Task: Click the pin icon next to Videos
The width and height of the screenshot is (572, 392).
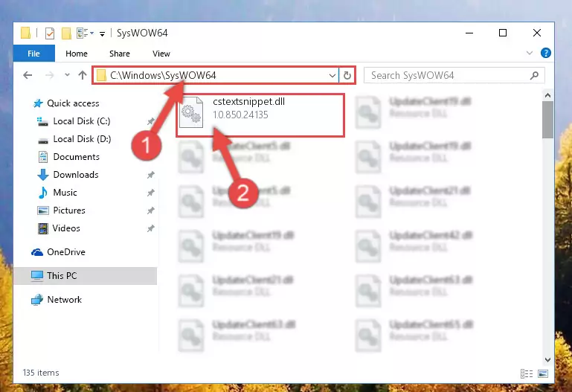Action: pyautogui.click(x=151, y=228)
